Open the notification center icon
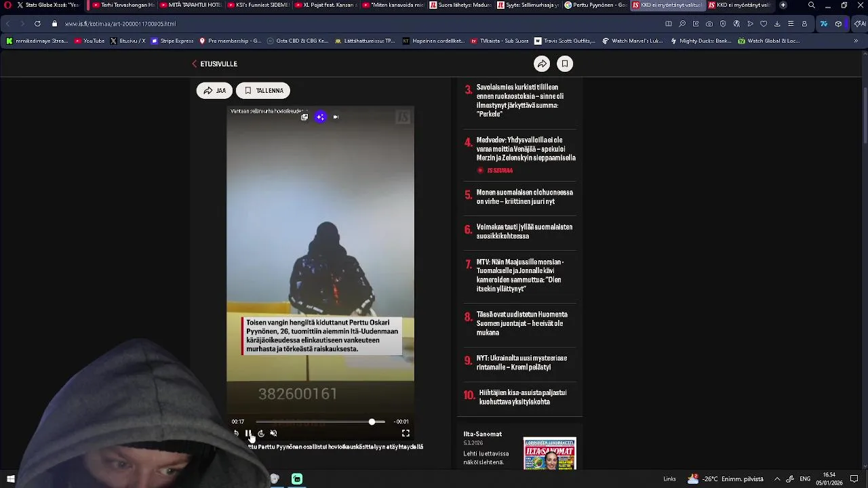This screenshot has height=488, width=868. (x=854, y=479)
